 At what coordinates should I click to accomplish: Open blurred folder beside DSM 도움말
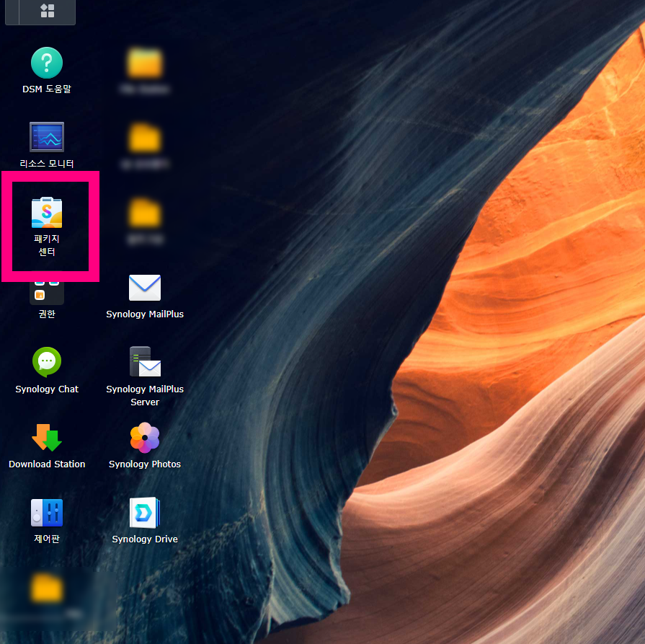144,63
